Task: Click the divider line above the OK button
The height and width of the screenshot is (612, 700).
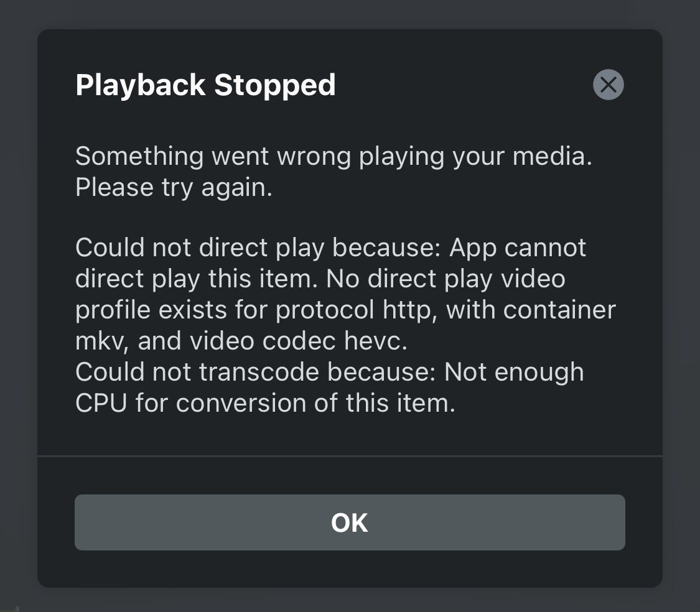Action: click(x=350, y=457)
